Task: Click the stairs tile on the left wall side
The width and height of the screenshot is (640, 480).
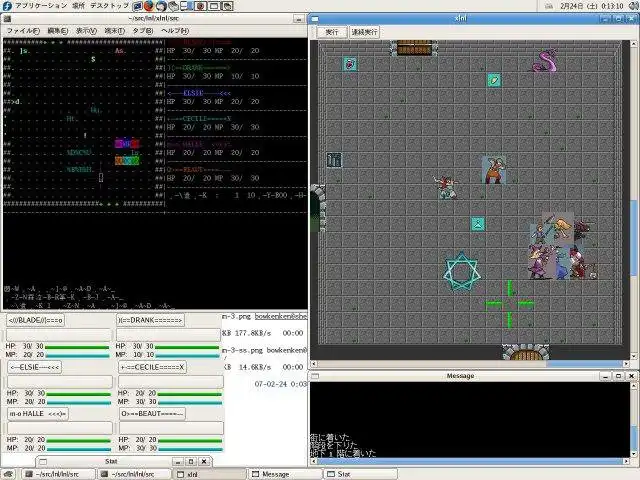Action: tap(334, 160)
